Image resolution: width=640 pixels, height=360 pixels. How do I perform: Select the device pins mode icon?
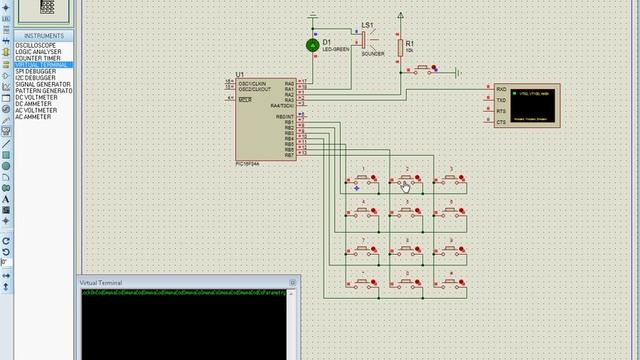tap(6, 76)
